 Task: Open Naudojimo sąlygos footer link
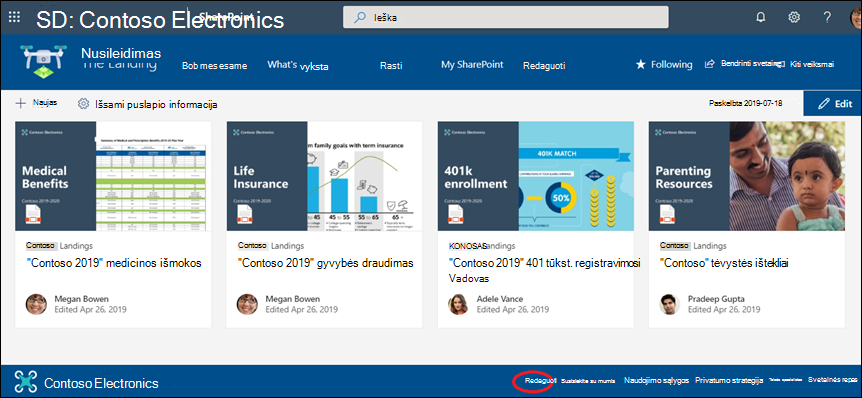click(657, 380)
